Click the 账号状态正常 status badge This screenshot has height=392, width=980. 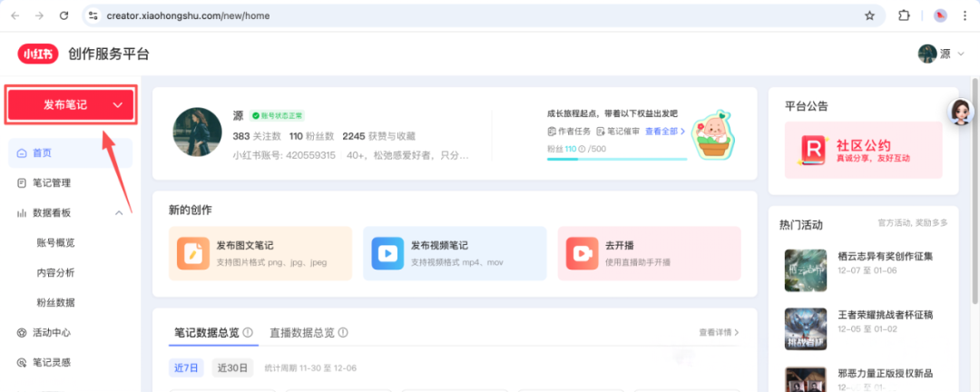click(x=277, y=115)
